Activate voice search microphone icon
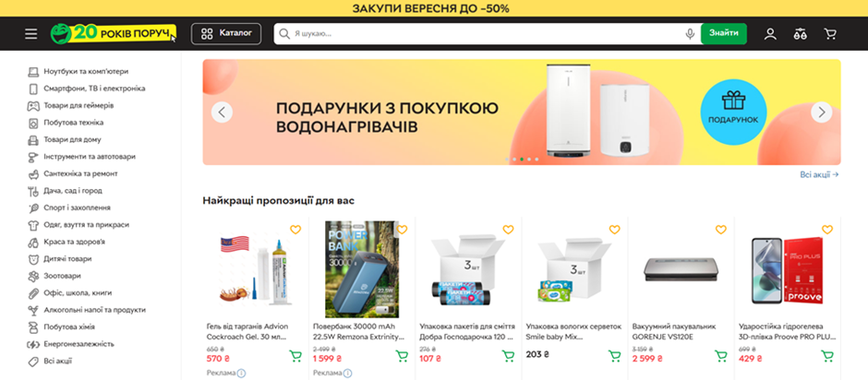Screen dimensions: 868x380 (x=690, y=34)
